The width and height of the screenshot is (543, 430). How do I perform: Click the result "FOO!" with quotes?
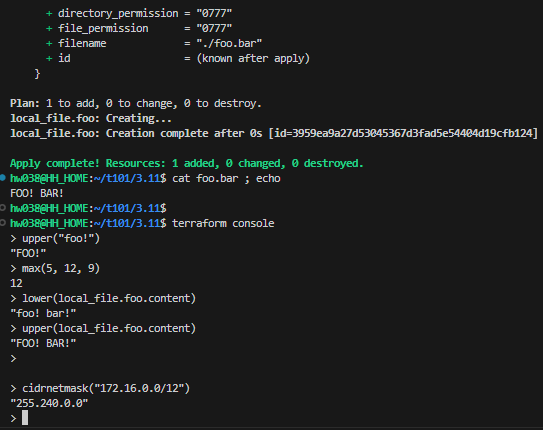tap(28, 253)
